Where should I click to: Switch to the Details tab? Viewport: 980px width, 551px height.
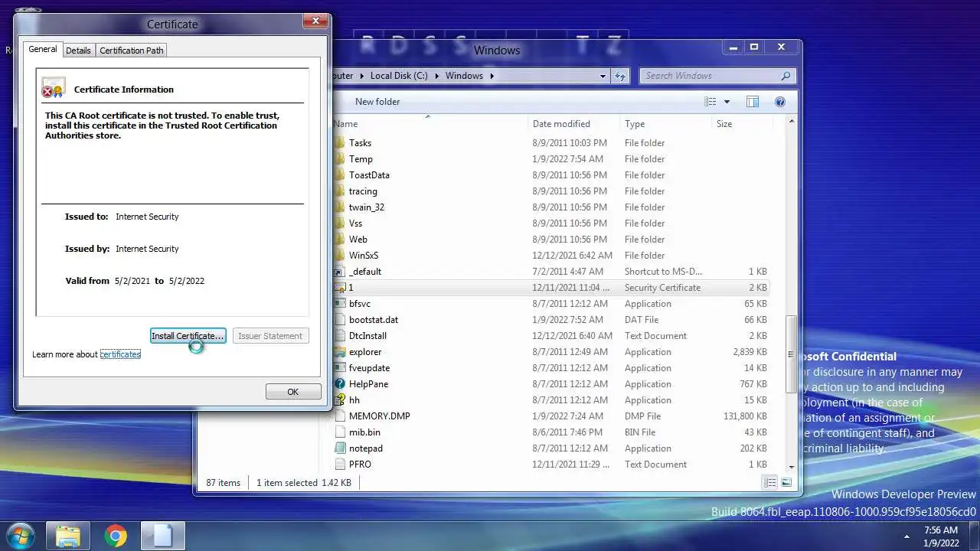78,51
